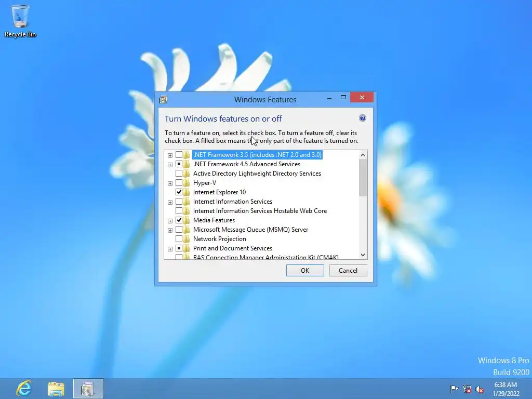The image size is (532, 399).
Task: Click the feature list scroll up arrow
Action: pyautogui.click(x=363, y=155)
